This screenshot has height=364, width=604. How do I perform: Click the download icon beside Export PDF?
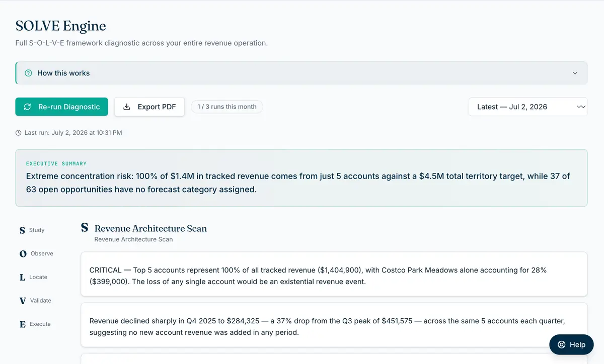tap(127, 107)
